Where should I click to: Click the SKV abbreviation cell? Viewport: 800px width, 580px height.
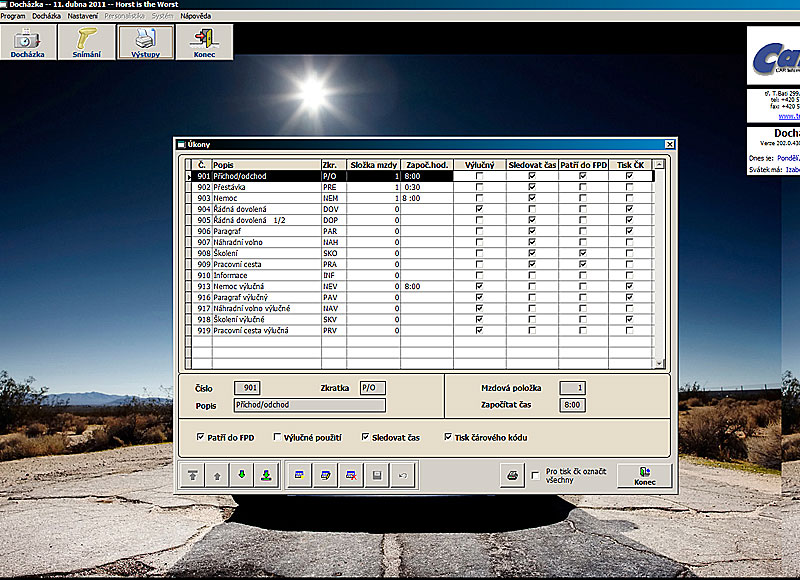click(334, 319)
